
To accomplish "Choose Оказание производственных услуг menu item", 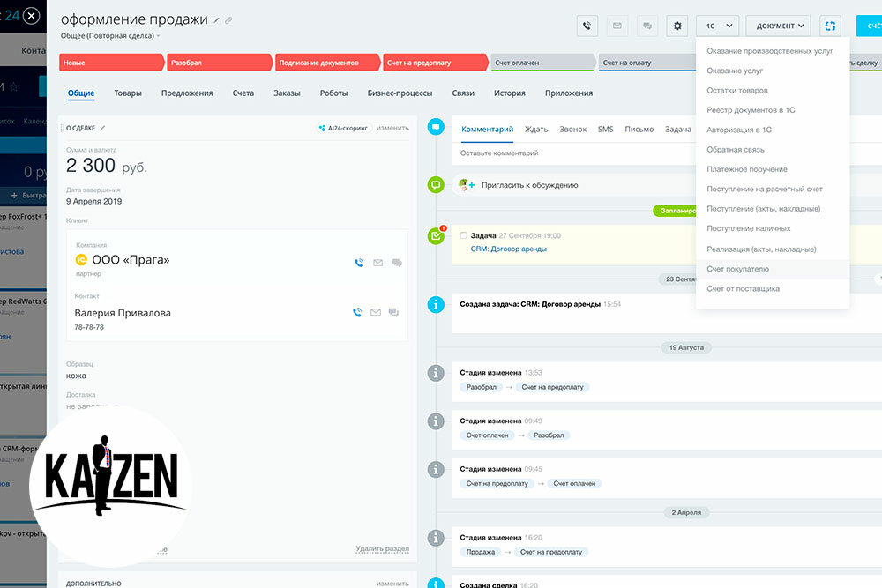I will 773,50.
